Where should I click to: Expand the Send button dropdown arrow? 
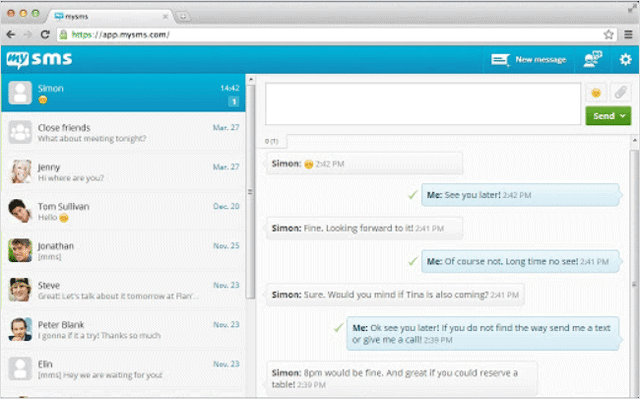623,116
